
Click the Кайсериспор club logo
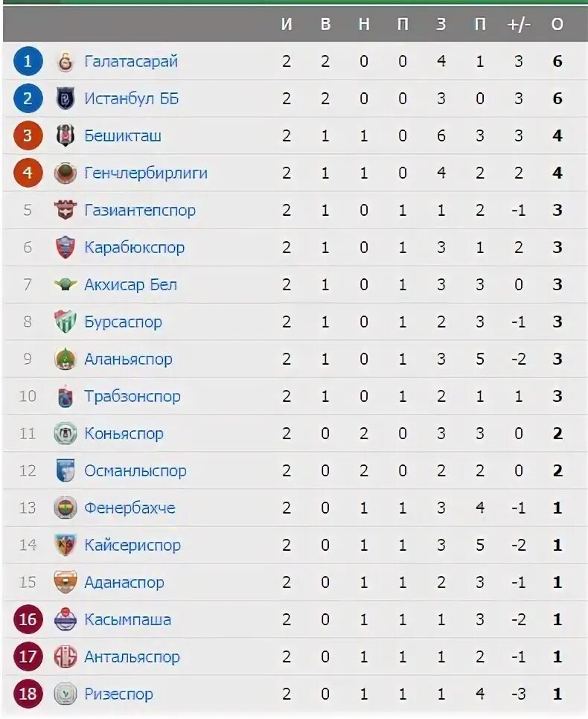(65, 545)
